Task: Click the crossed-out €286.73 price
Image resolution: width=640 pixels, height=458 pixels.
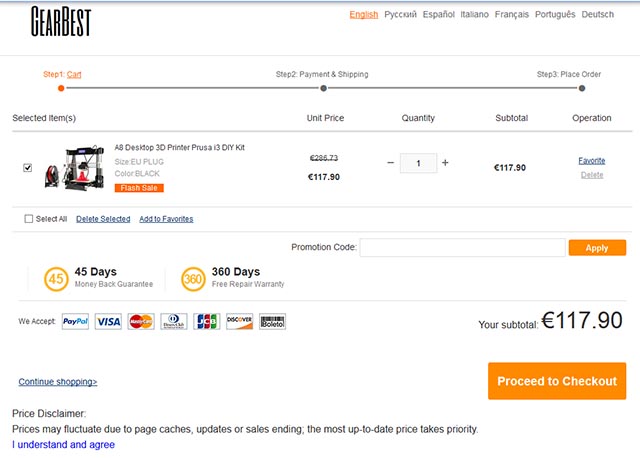Action: [x=324, y=158]
